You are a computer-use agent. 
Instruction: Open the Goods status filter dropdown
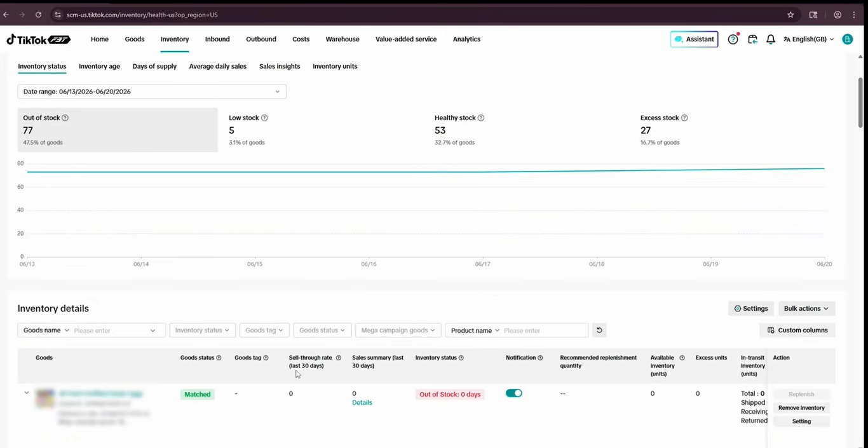pos(322,330)
